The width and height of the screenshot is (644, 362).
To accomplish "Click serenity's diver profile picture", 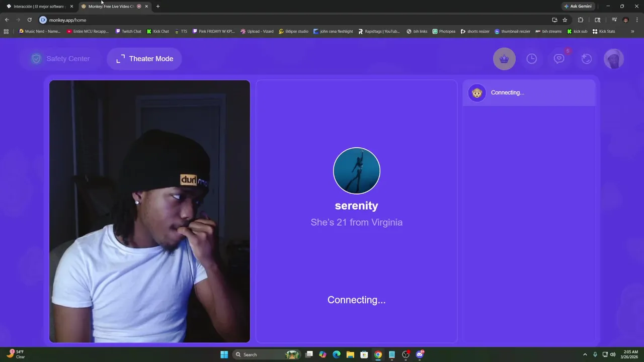I will [x=356, y=170].
